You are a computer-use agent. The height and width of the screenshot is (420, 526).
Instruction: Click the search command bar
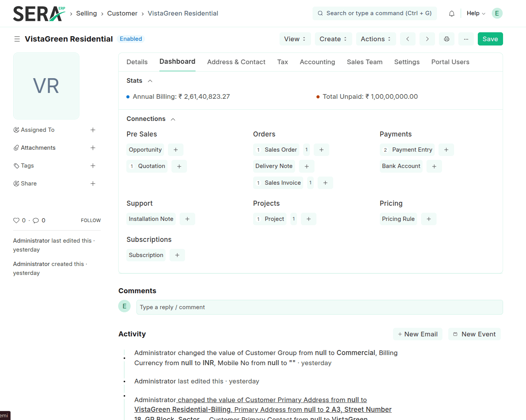point(375,13)
